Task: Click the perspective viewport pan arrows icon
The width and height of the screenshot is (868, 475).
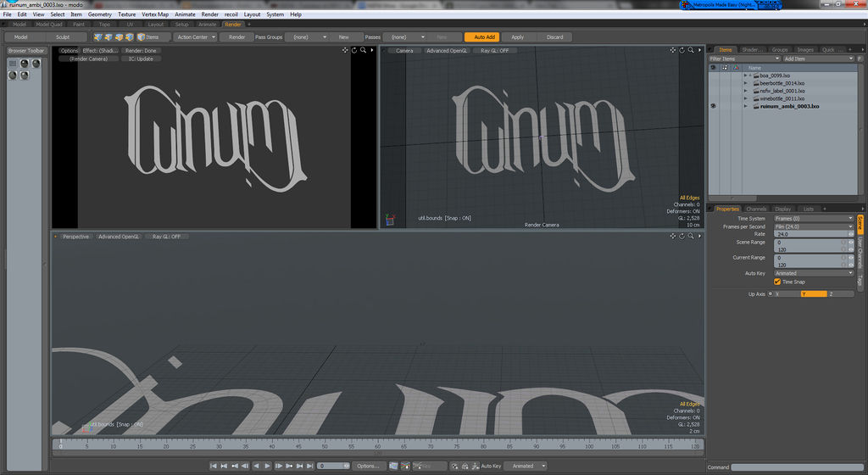Action: (672, 237)
